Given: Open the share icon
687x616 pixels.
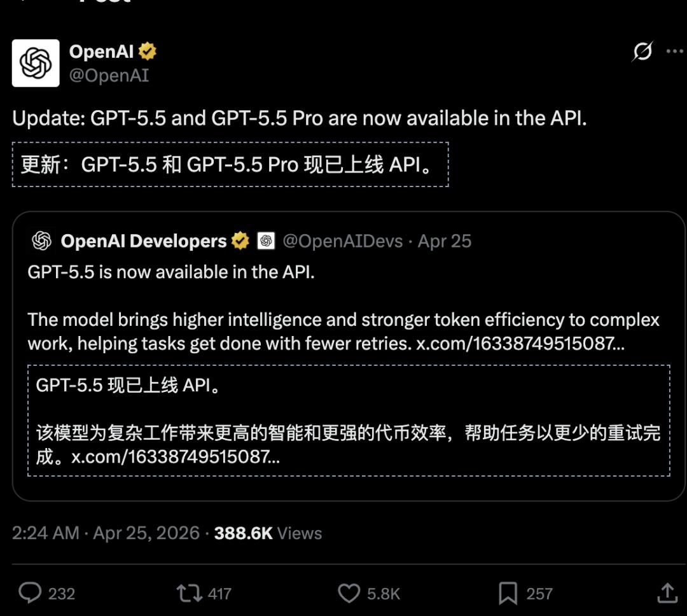Looking at the screenshot, I should tap(668, 592).
